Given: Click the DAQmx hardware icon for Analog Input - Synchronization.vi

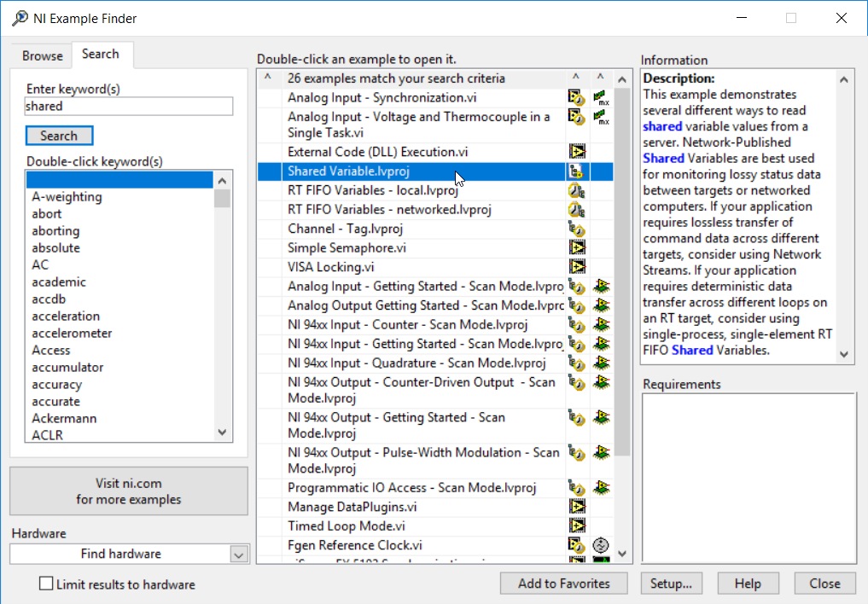Looking at the screenshot, I should point(601,98).
